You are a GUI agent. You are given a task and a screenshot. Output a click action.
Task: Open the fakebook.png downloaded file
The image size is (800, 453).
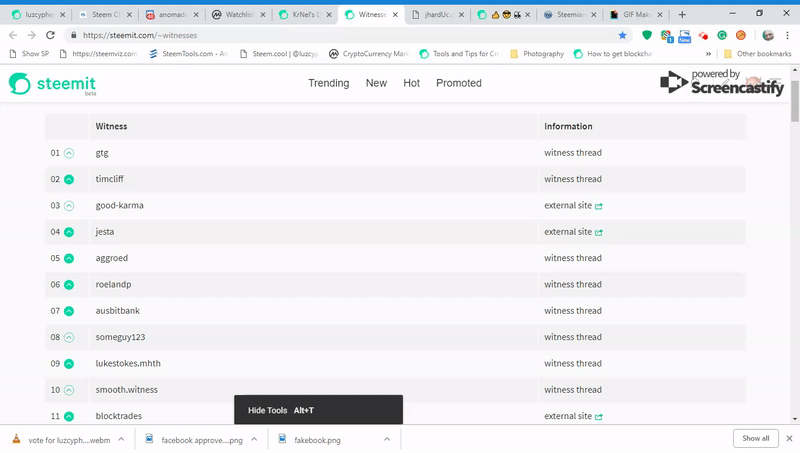point(317,440)
